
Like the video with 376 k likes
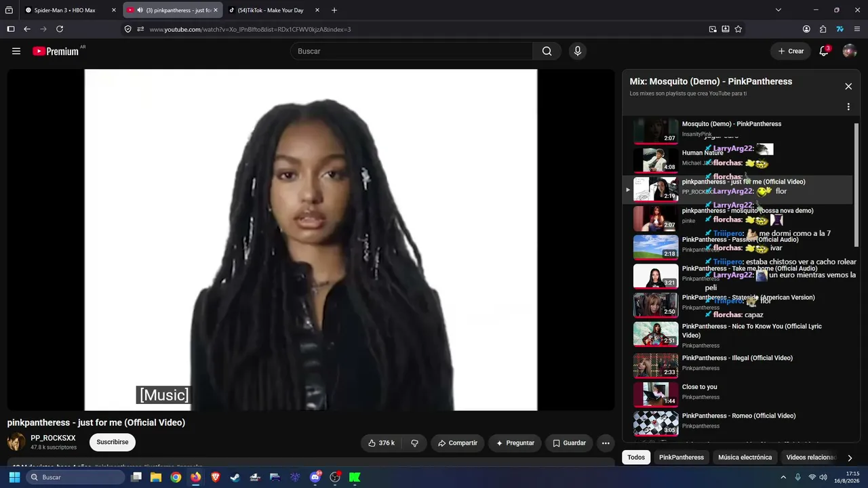381,443
